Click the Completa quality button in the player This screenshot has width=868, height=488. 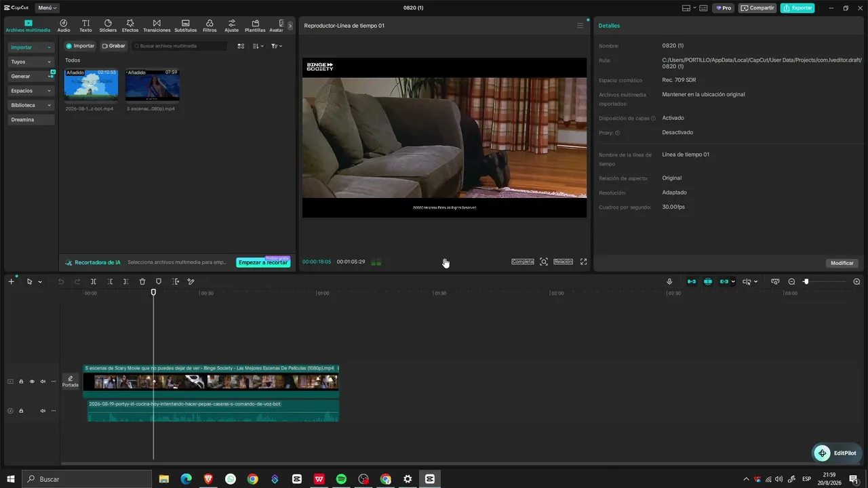523,262
